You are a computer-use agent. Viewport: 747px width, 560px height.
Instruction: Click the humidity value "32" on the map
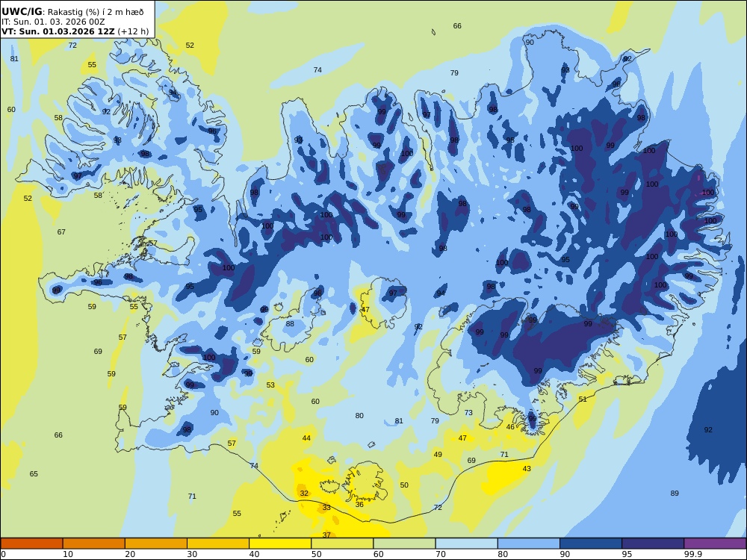point(304,494)
